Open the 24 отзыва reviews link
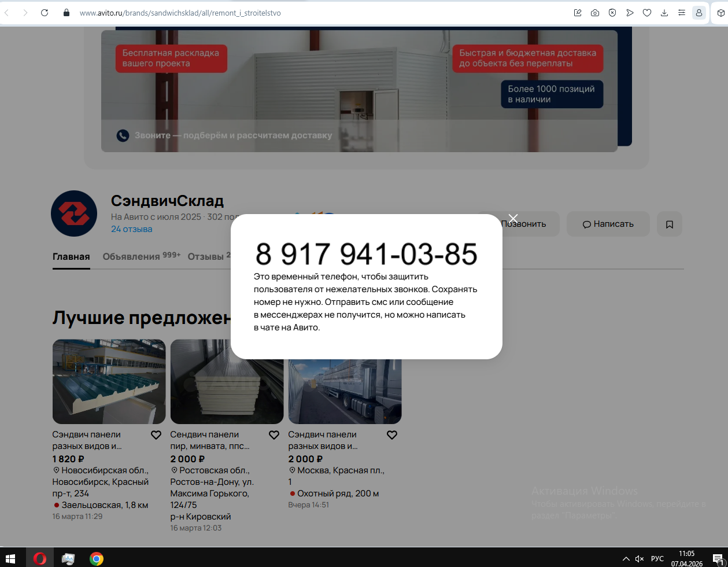The image size is (728, 567). point(132,229)
